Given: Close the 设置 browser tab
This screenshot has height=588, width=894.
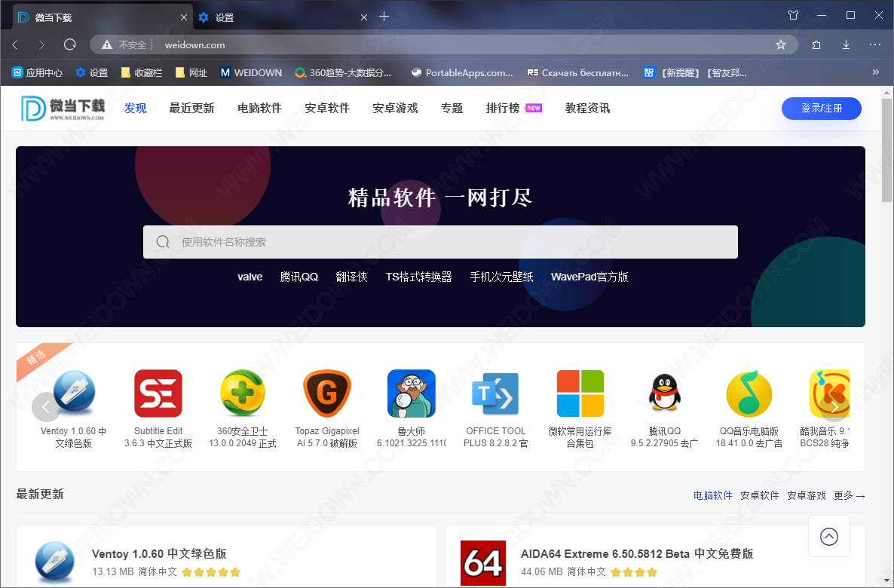Looking at the screenshot, I should coord(364,17).
